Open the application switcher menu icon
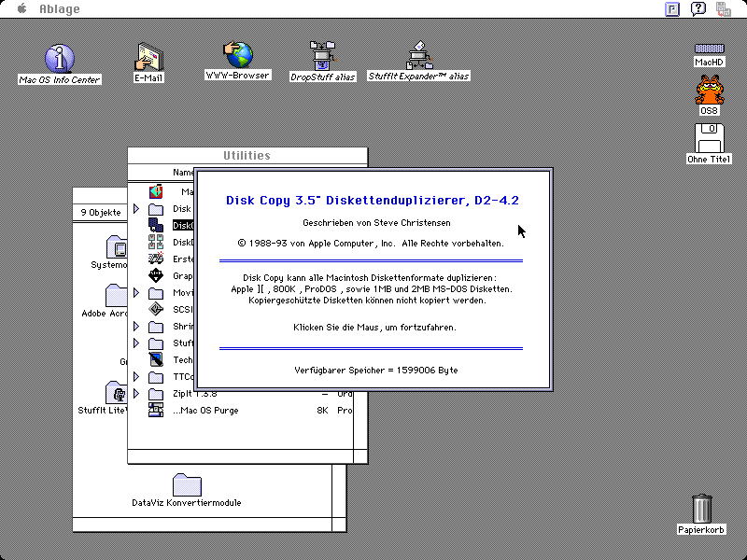 click(x=723, y=8)
